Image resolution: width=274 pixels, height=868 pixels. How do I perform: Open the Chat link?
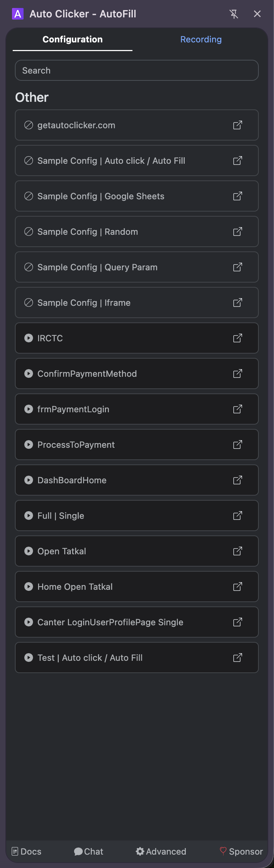[x=89, y=851]
